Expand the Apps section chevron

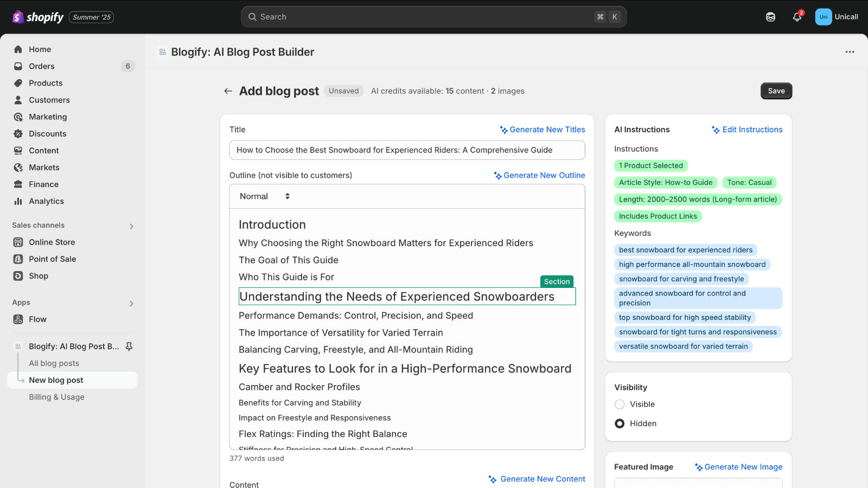(x=131, y=304)
